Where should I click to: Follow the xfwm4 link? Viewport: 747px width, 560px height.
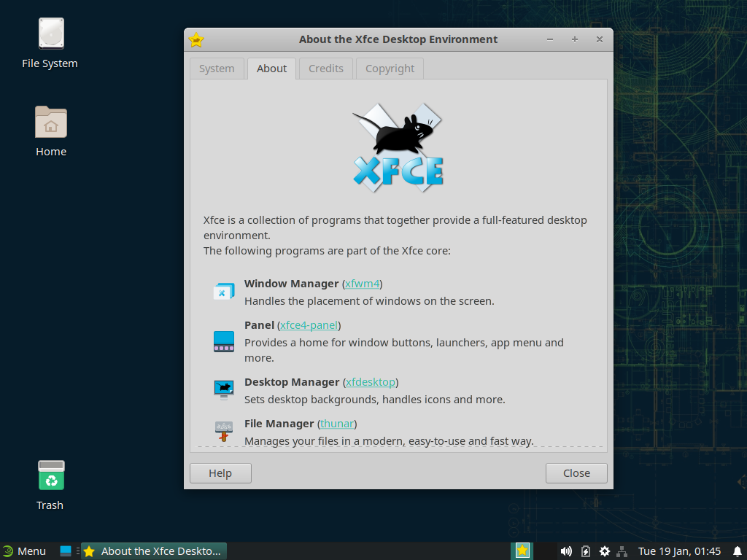tap(363, 284)
